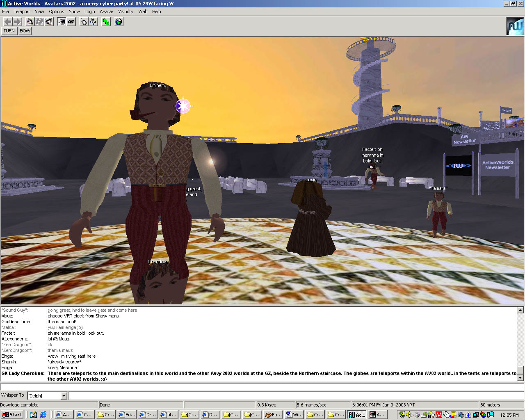This screenshot has width=525, height=420.
Task: Click the blue arrows movement icon
Action: click(93, 22)
